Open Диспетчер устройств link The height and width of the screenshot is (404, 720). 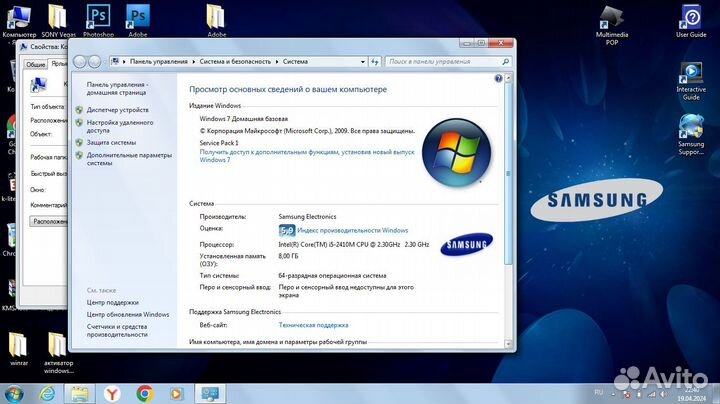point(118,110)
